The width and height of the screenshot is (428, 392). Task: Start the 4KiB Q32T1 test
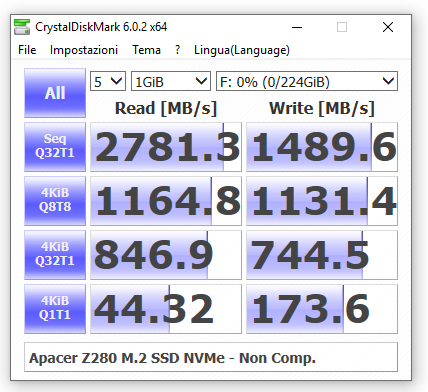pyautogui.click(x=55, y=255)
